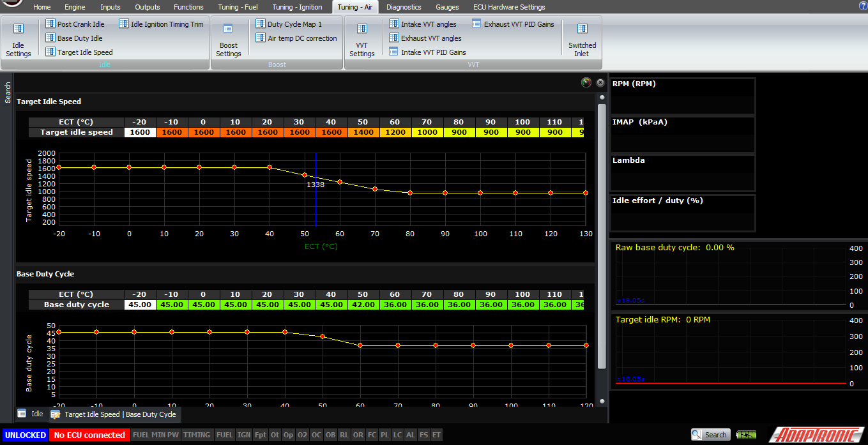868x445 pixels.
Task: Switch to the Tuning - Ignition tab
Action: [x=297, y=7]
